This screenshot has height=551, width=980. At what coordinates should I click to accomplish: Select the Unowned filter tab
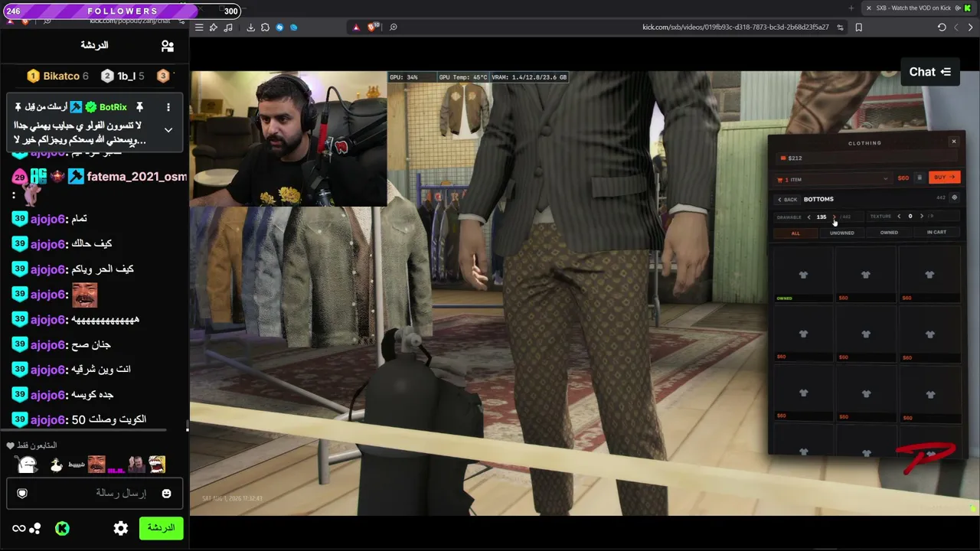(x=842, y=233)
